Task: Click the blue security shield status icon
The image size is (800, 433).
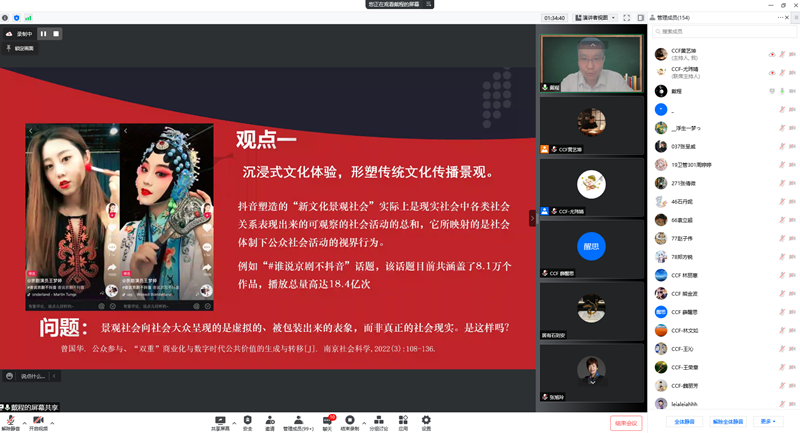Action: [x=16, y=18]
